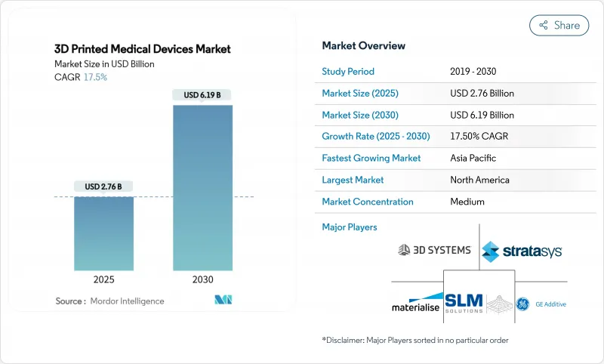Viewport: 604px width, 364px height.
Task: Click the Materialise logo
Action: point(417,302)
